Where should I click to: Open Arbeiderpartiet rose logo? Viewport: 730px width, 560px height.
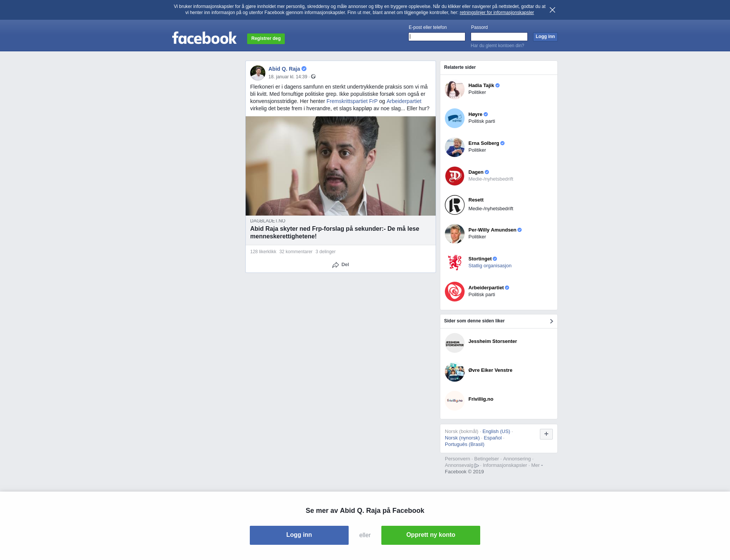(x=455, y=292)
